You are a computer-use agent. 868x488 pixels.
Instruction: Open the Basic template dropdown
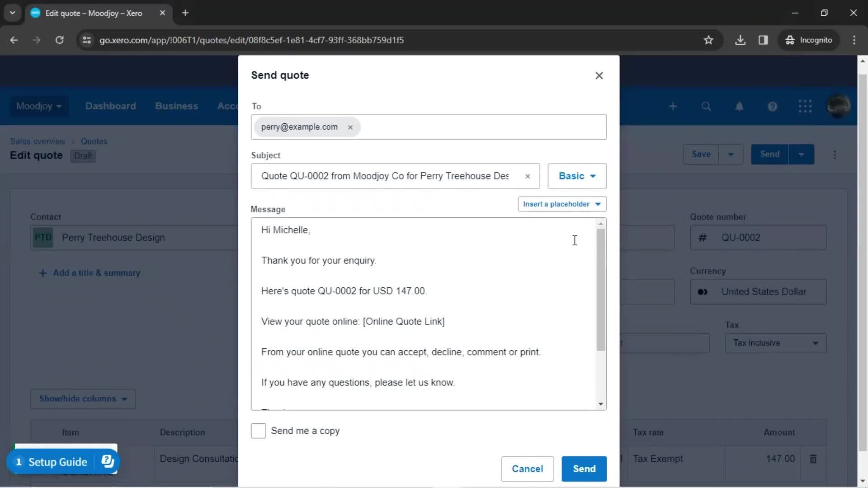click(x=577, y=176)
